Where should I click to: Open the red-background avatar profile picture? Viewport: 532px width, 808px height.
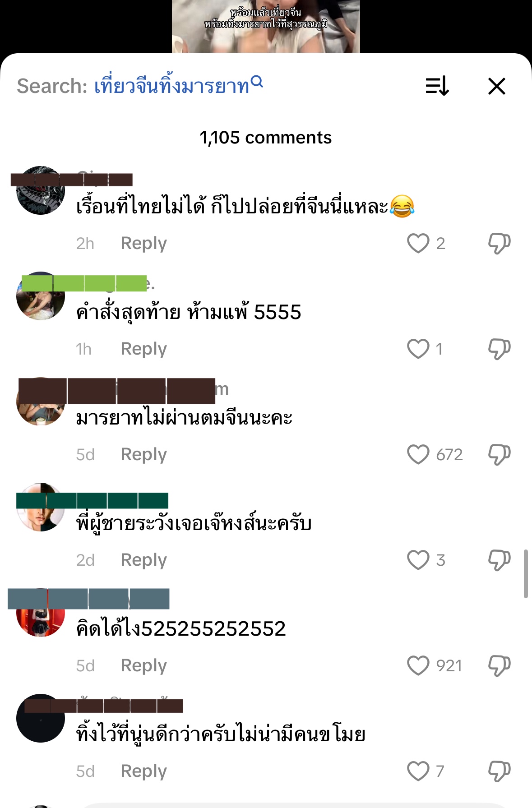tap(41, 613)
